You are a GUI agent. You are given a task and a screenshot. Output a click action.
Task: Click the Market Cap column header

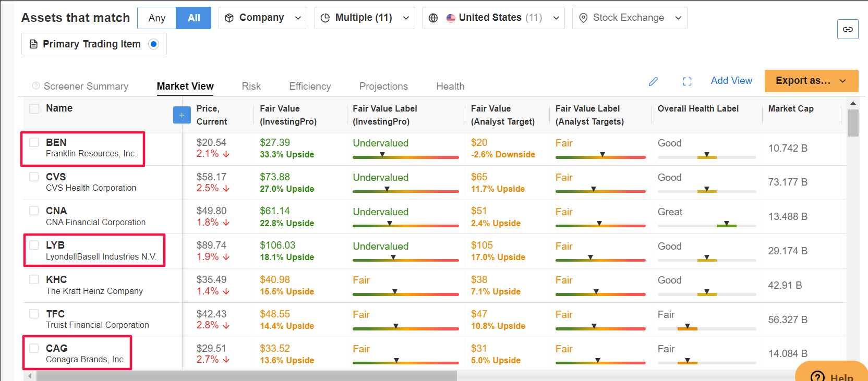click(791, 108)
